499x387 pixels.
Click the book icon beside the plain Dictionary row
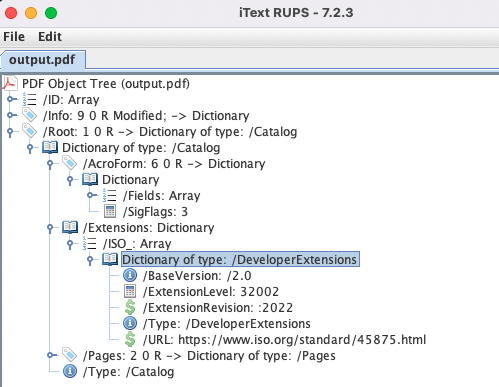click(90, 179)
